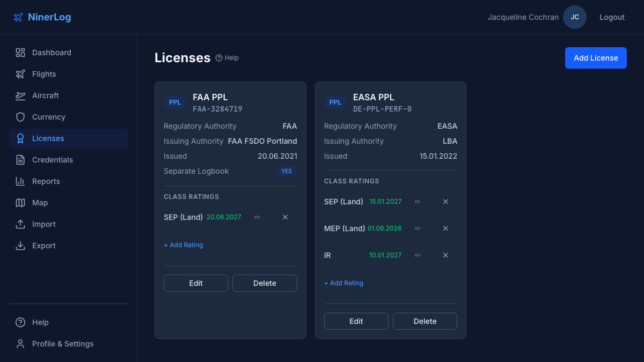Add a rating to the EASA PPL
Viewport: 644px width, 362px height.
coord(344,283)
